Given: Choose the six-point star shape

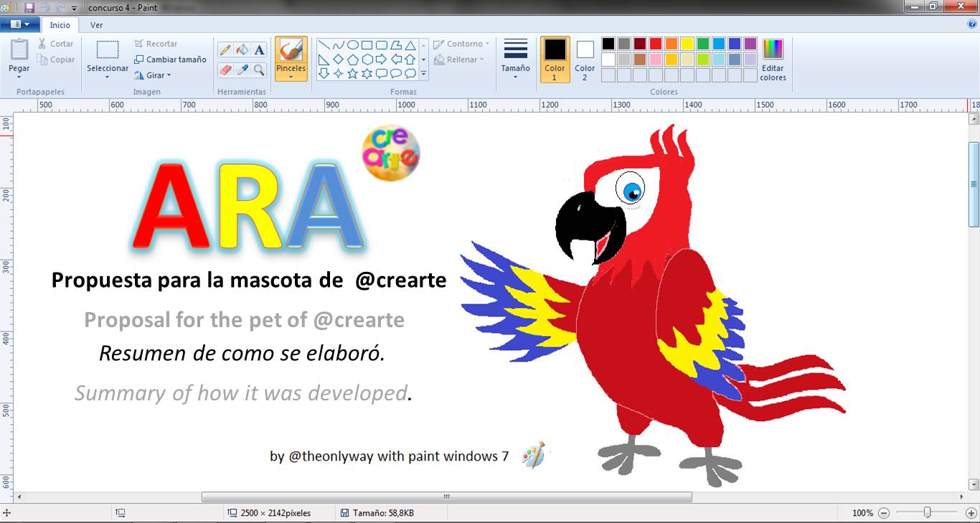Looking at the screenshot, I should [367, 73].
